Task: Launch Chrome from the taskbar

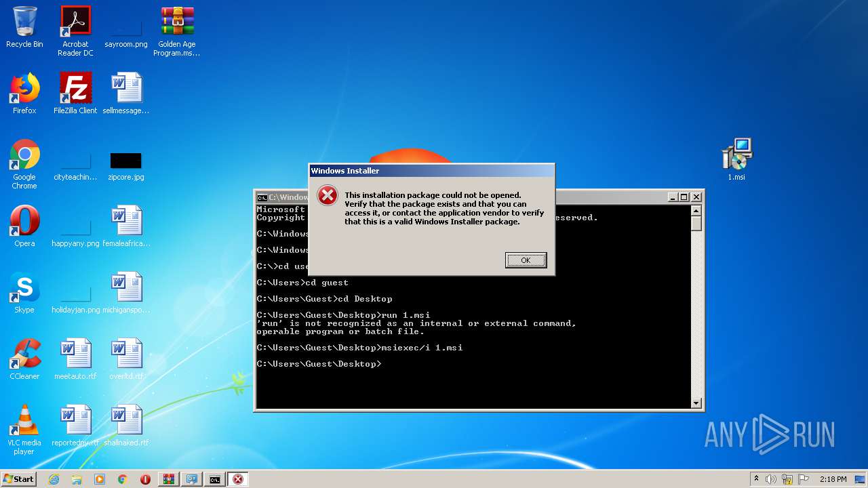Action: (123, 479)
